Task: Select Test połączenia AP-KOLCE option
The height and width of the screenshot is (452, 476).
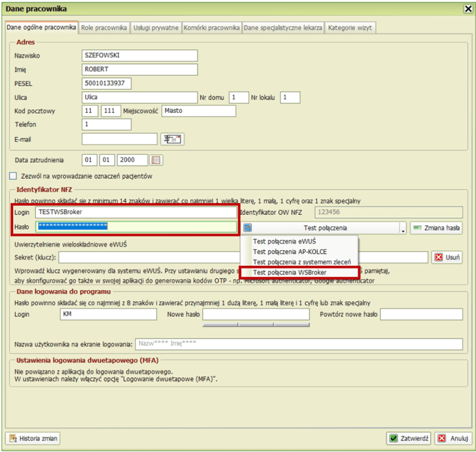Action: (289, 251)
